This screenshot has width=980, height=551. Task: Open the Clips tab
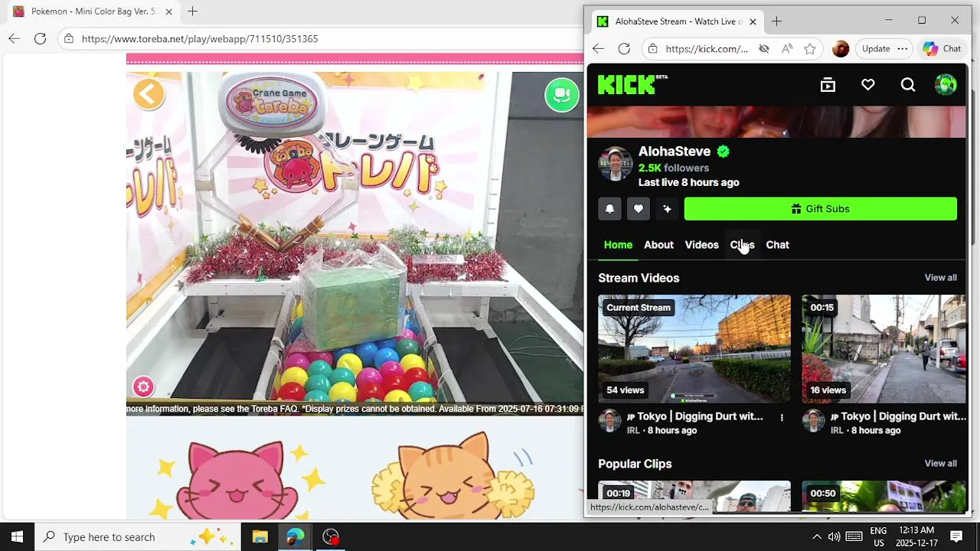click(742, 245)
